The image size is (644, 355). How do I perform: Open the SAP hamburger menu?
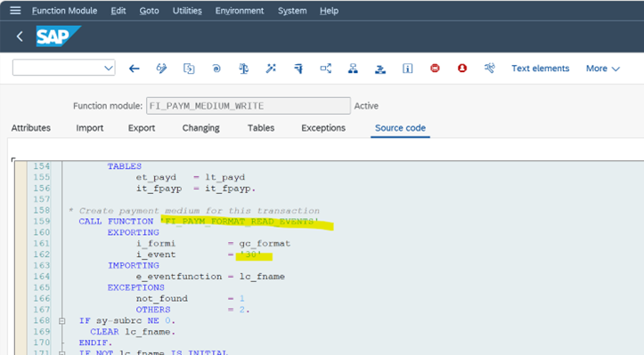15,11
